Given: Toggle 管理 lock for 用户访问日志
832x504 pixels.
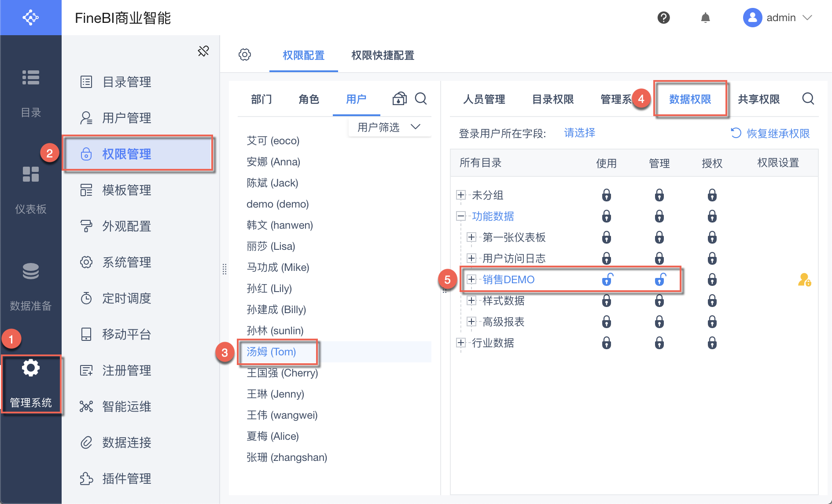Looking at the screenshot, I should [x=659, y=259].
